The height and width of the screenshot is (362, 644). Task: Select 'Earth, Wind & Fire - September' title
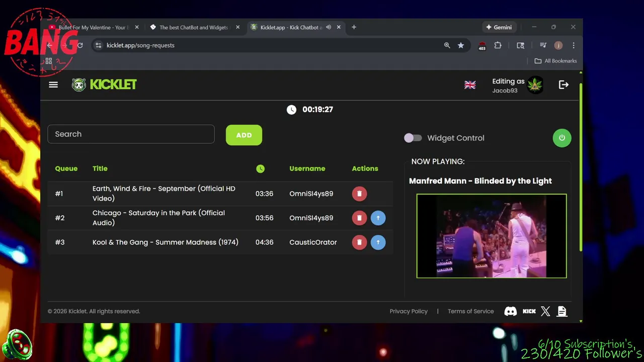[164, 194]
